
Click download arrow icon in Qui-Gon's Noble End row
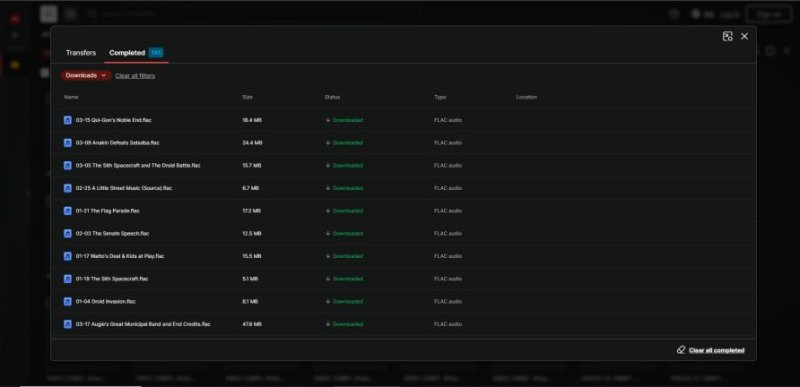(328, 120)
